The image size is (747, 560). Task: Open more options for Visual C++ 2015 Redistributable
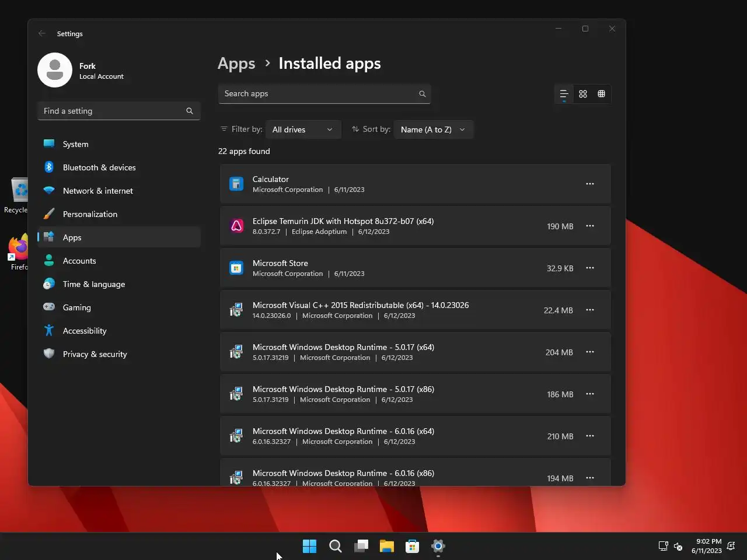point(590,310)
